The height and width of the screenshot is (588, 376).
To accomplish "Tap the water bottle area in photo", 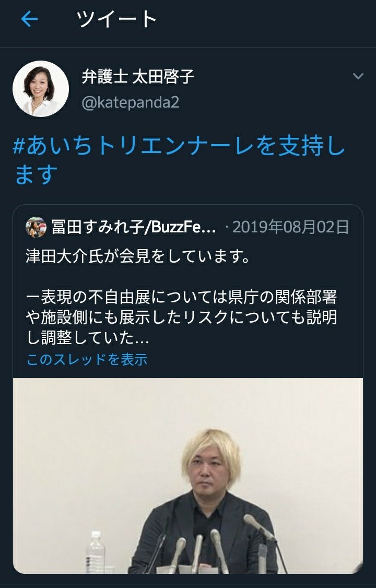I will (x=95, y=551).
